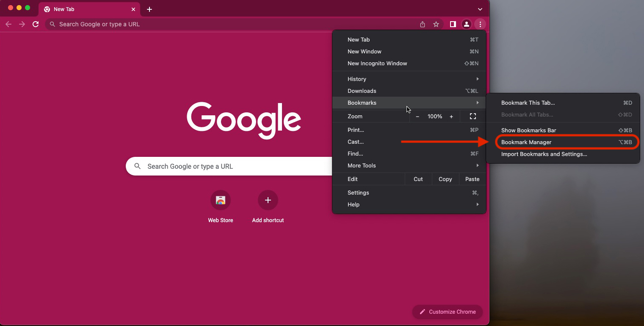The width and height of the screenshot is (644, 326).
Task: Select Bookmark Manager from submenu
Action: [526, 142]
